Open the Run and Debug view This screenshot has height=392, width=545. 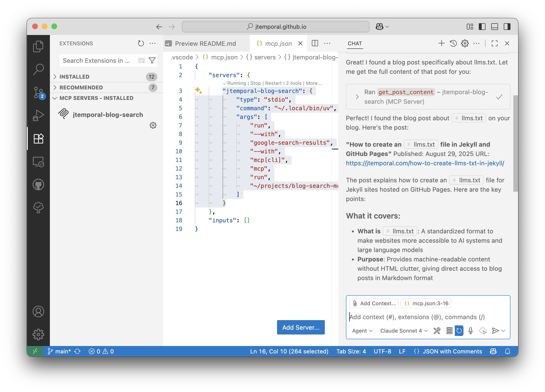(x=38, y=115)
